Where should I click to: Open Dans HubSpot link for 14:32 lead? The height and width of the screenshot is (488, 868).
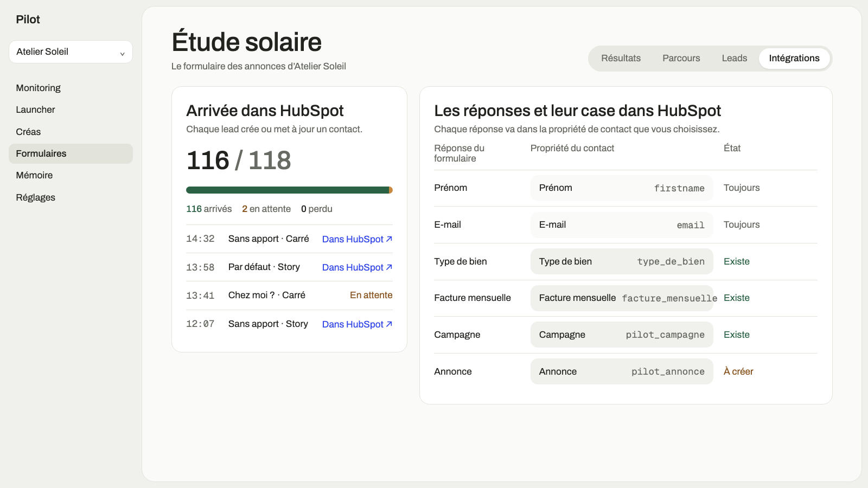point(357,239)
